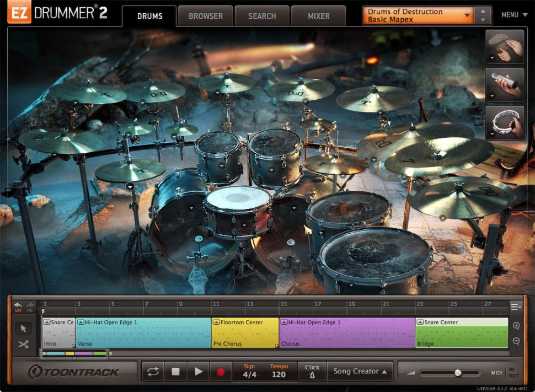The width and height of the screenshot is (535, 392).
Task: Toggle loop playback on the transport
Action: click(x=153, y=371)
